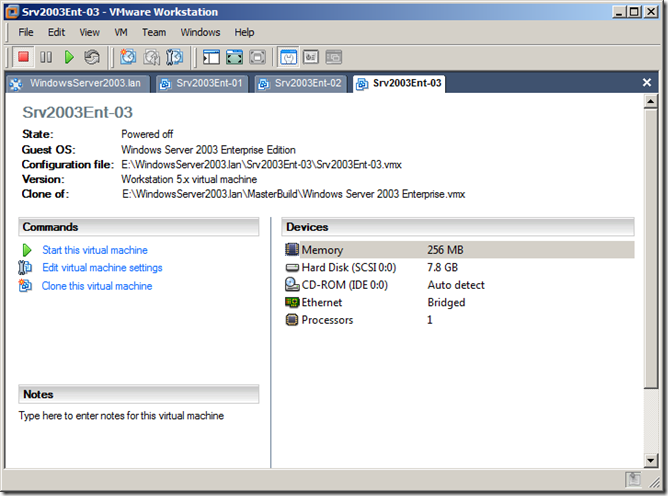The image size is (668, 496).
Task: Click the Reset toolbar button
Action: pos(92,57)
